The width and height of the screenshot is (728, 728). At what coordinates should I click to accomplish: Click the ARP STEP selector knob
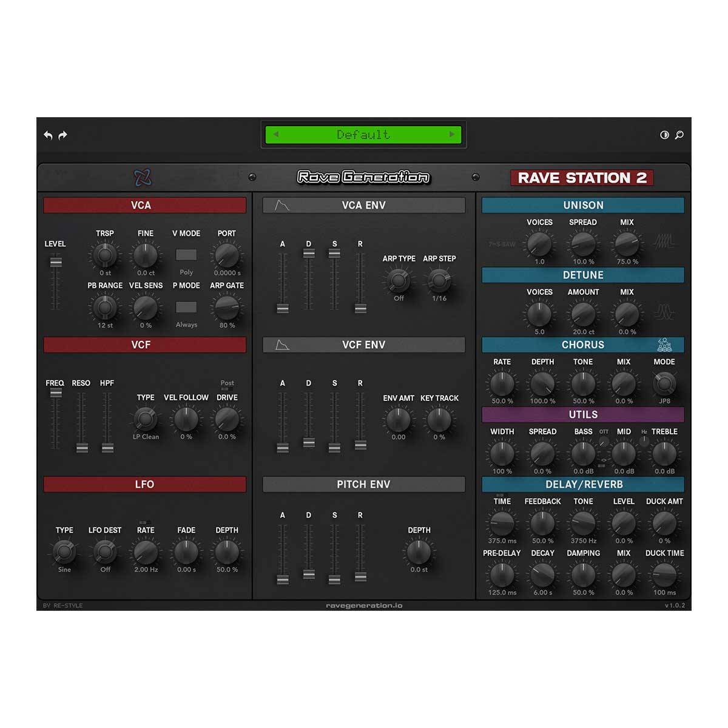click(x=439, y=280)
